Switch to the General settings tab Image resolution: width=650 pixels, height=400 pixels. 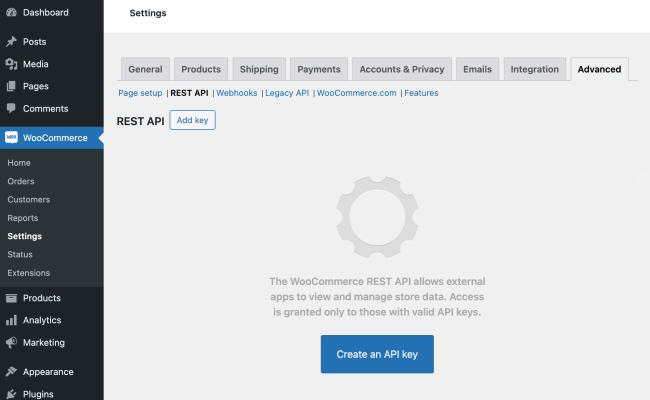click(x=146, y=69)
